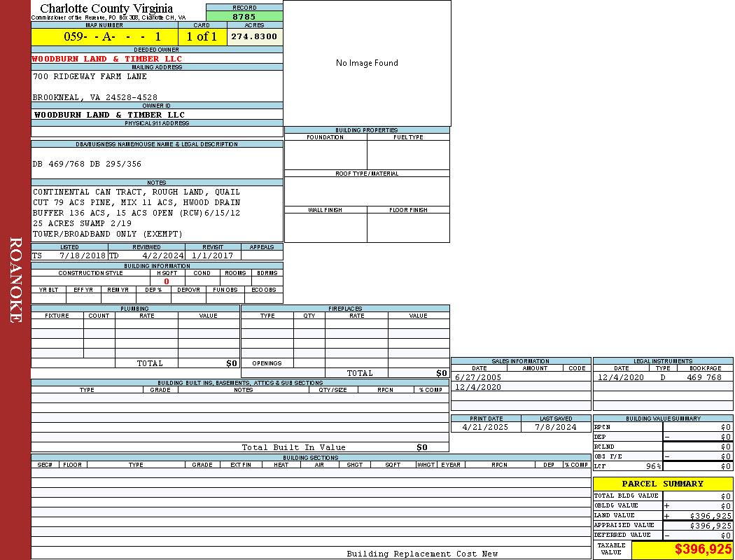Viewport: 735px width, 560px height.
Task: Select the Owner ID Woodburn Land & Timber field
Action: click(x=110, y=115)
